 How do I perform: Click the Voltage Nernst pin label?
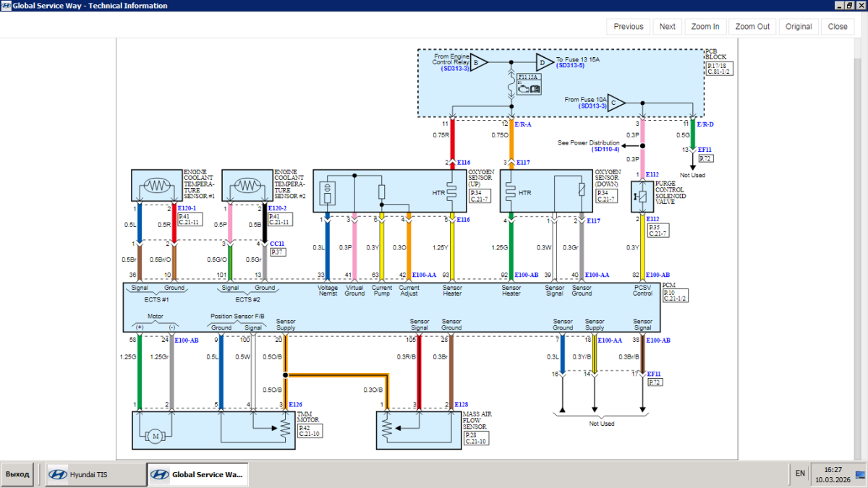pos(328,291)
